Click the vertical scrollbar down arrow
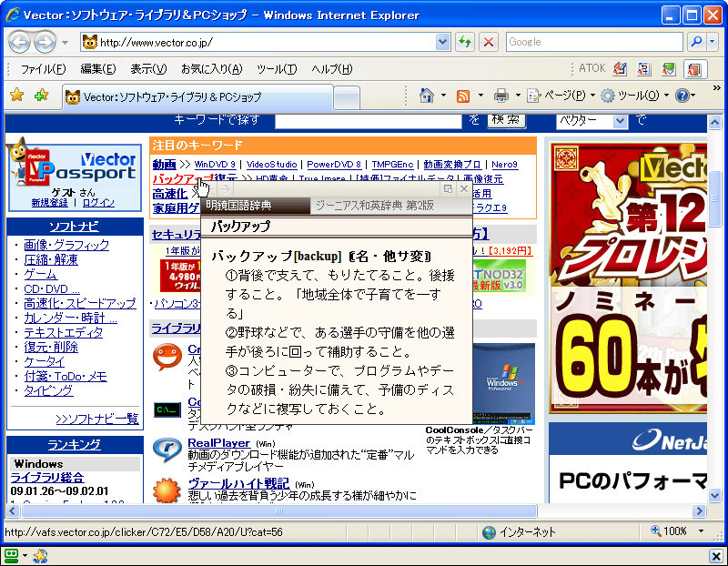 pos(714,495)
